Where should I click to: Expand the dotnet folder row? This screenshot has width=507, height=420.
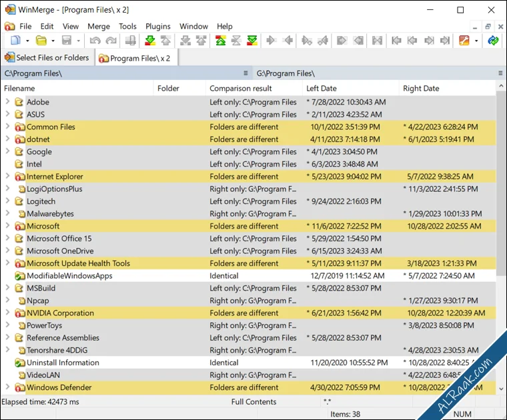pos(7,139)
